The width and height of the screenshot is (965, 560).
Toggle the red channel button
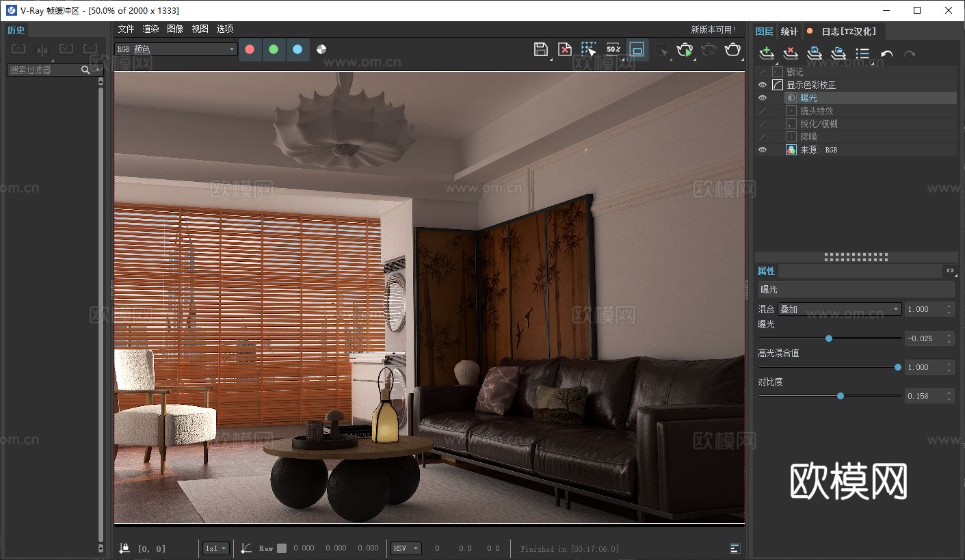coord(250,49)
